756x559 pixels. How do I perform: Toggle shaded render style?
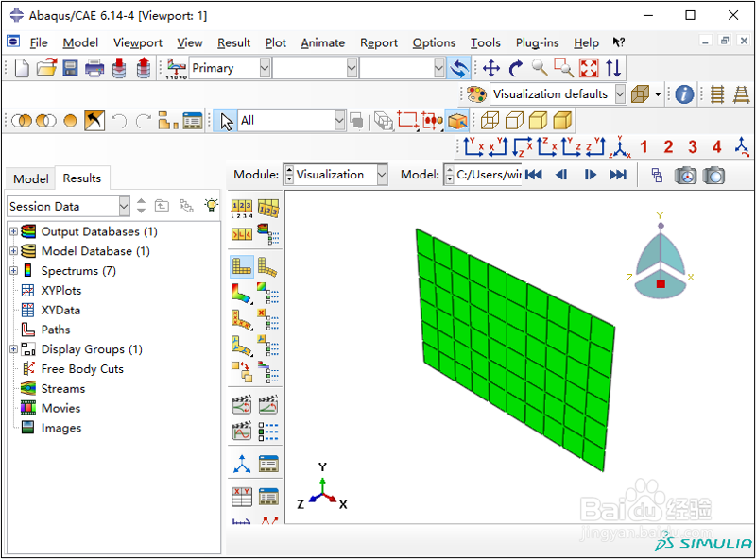coord(562,121)
